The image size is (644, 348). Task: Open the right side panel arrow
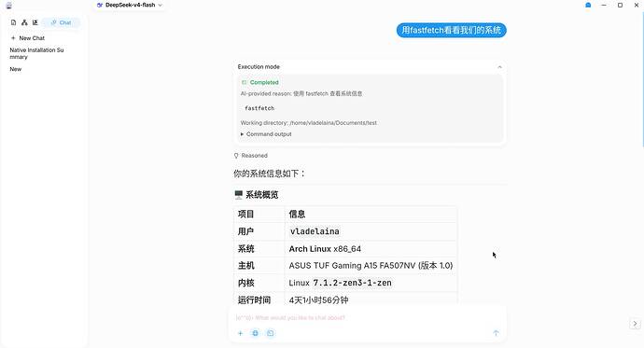tap(635, 324)
